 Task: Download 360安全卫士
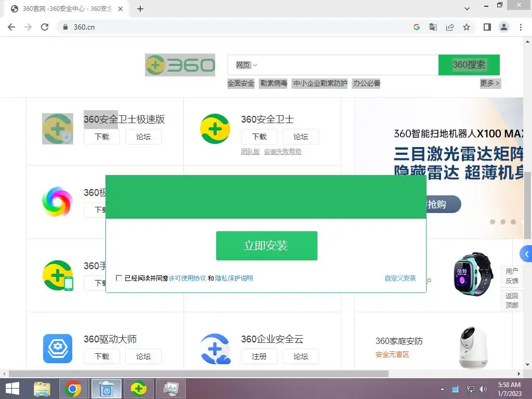pyautogui.click(x=259, y=137)
